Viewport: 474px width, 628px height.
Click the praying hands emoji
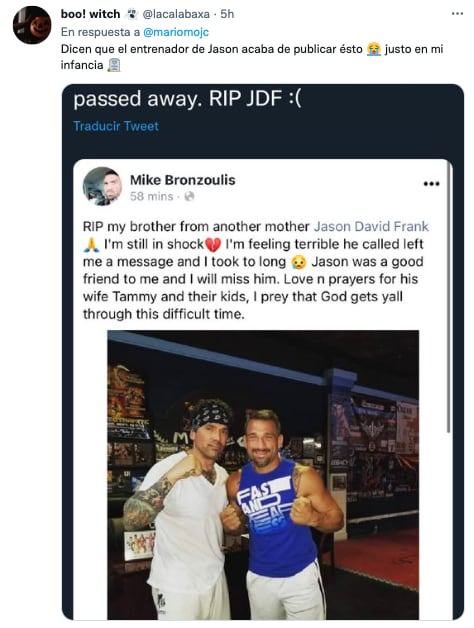pyautogui.click(x=91, y=244)
